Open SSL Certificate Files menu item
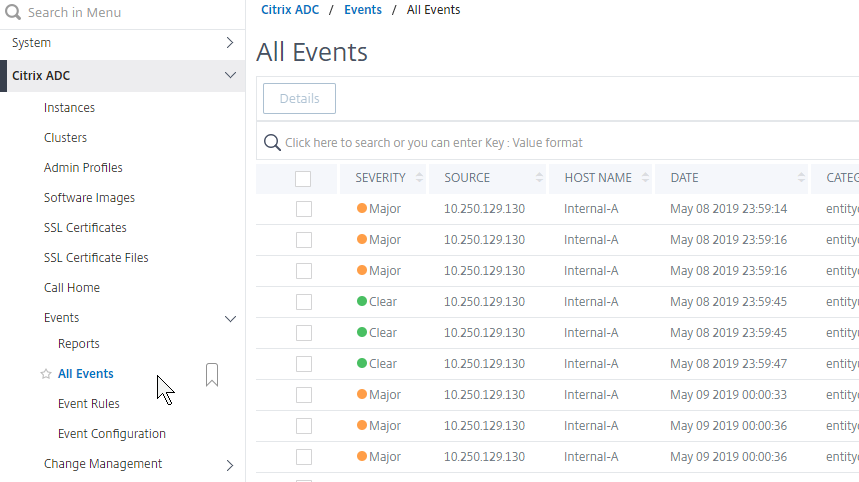This screenshot has height=482, width=859. click(x=96, y=258)
